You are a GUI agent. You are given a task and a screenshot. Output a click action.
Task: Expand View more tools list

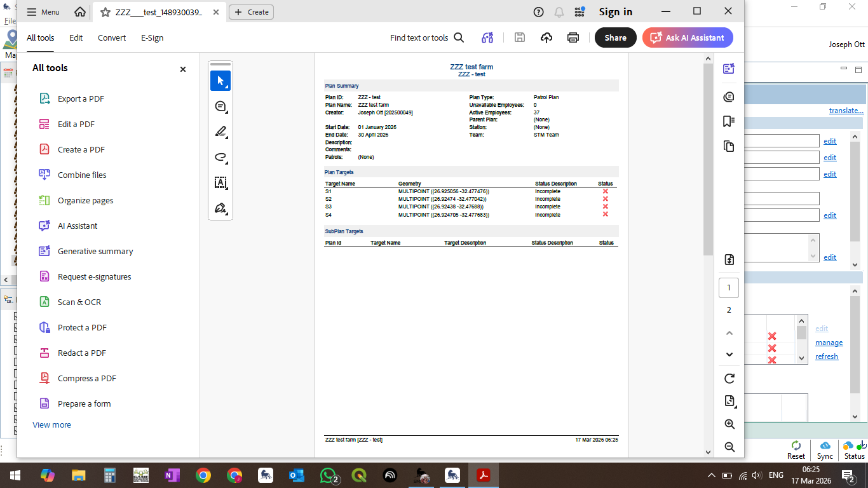point(51,424)
